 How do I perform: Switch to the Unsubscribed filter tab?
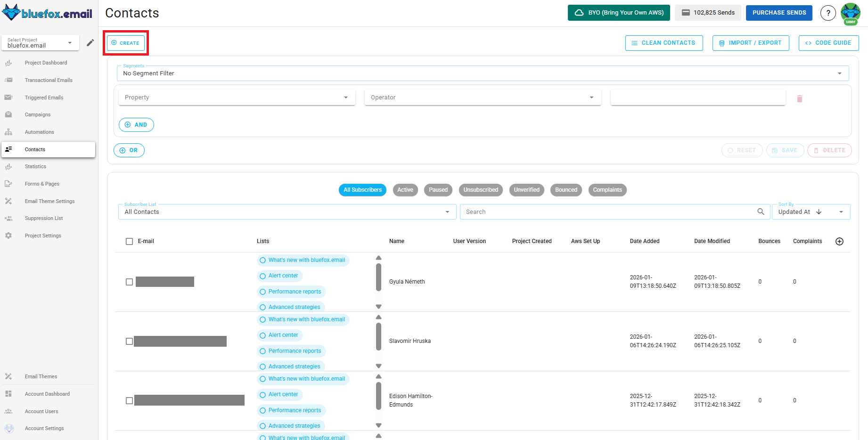(x=481, y=190)
